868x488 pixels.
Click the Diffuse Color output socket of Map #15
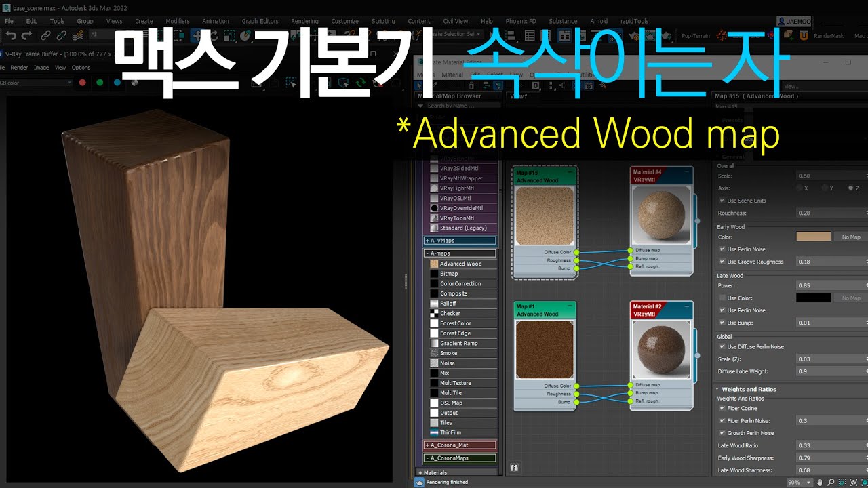[576, 252]
